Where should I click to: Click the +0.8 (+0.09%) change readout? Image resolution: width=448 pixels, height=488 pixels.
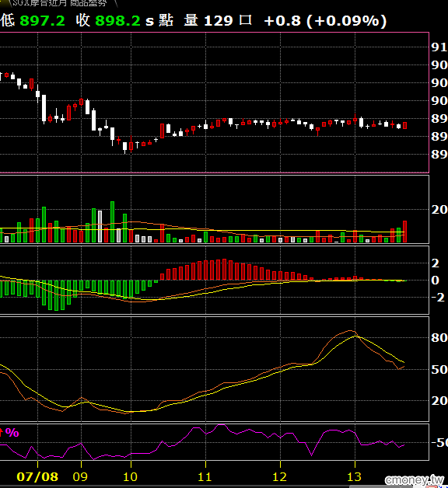325,21
